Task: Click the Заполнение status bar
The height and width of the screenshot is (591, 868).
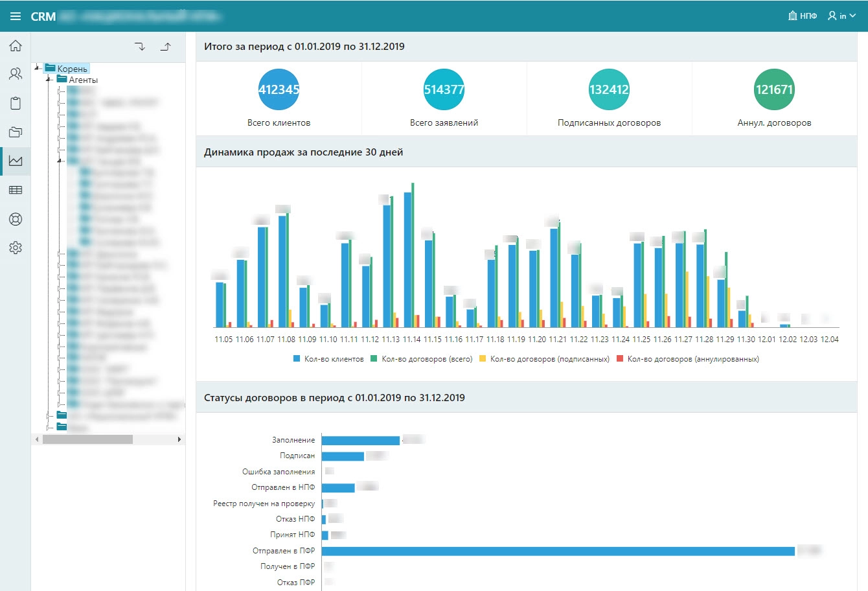Action: [x=361, y=441]
